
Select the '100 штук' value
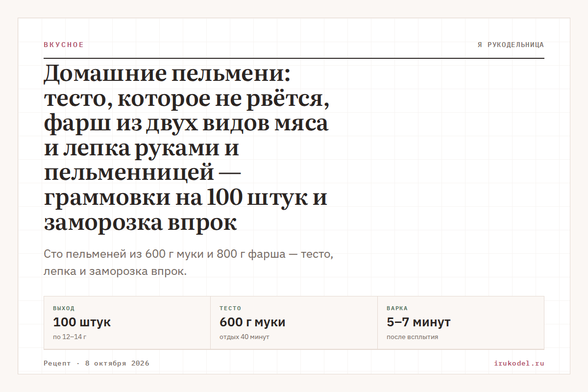coord(82,322)
